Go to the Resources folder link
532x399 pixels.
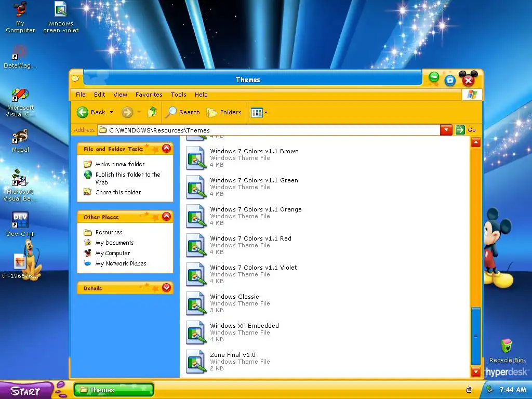pyautogui.click(x=109, y=232)
